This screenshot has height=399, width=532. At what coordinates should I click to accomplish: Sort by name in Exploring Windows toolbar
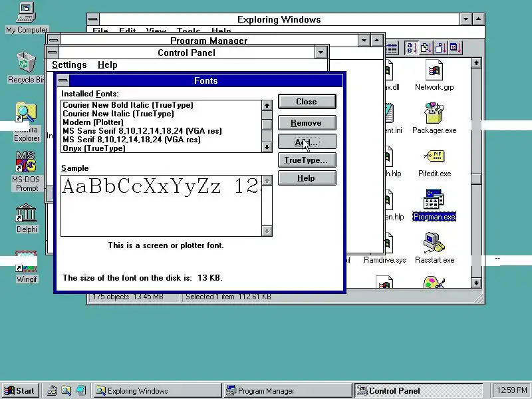pos(412,48)
